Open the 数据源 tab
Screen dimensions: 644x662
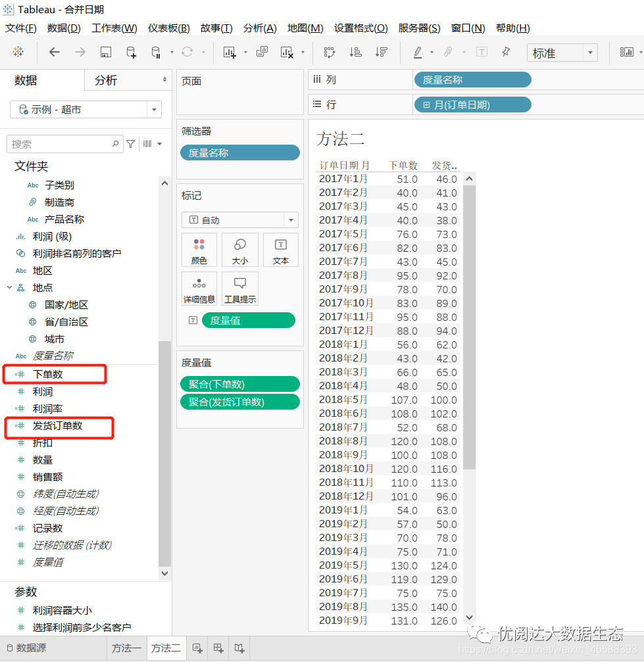(x=26, y=648)
